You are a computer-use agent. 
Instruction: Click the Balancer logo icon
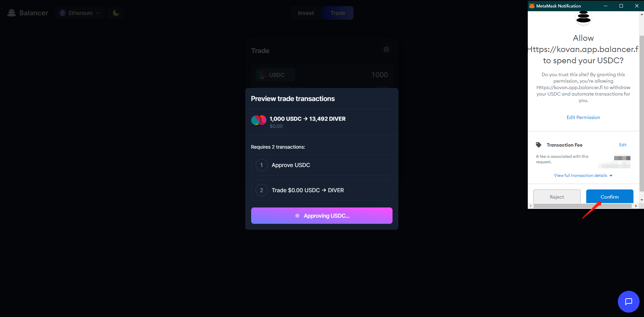(x=12, y=13)
